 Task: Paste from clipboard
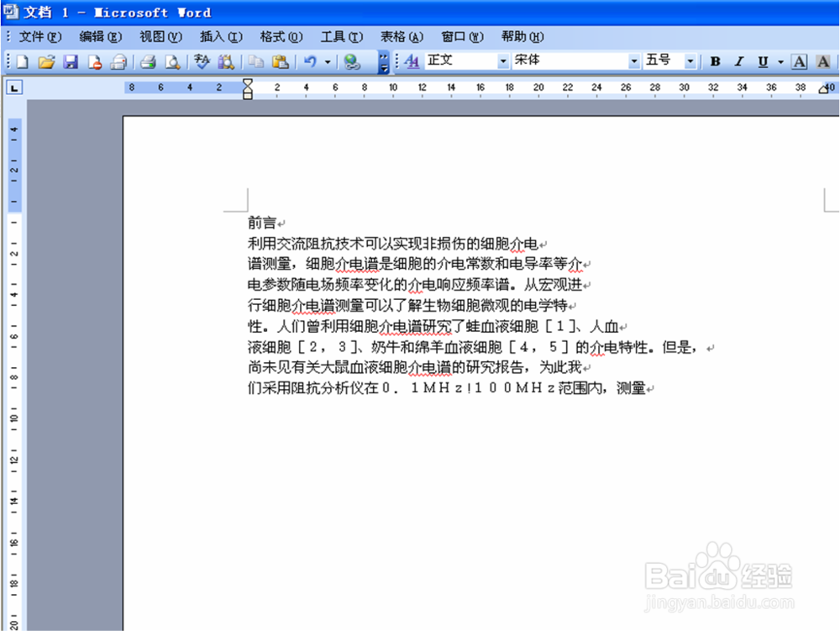(x=280, y=60)
